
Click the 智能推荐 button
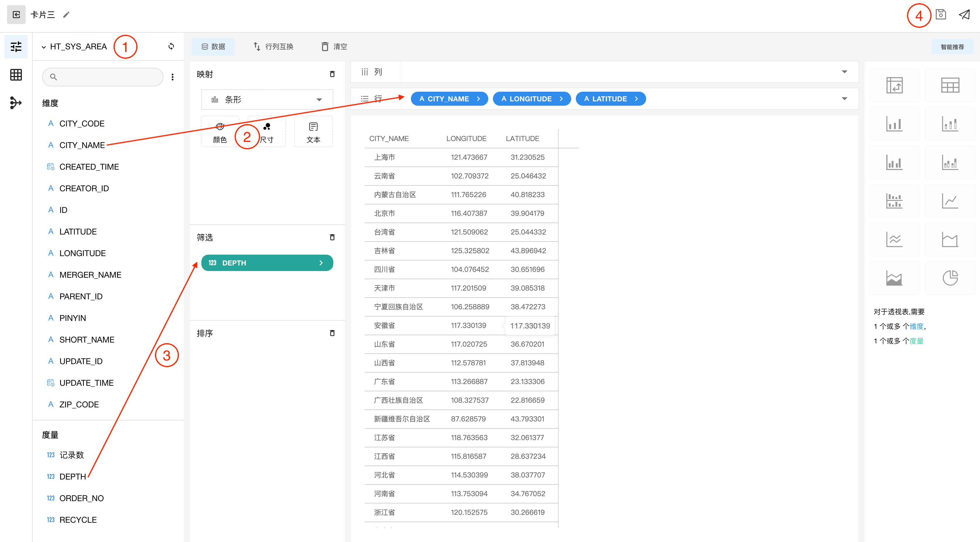pyautogui.click(x=952, y=47)
